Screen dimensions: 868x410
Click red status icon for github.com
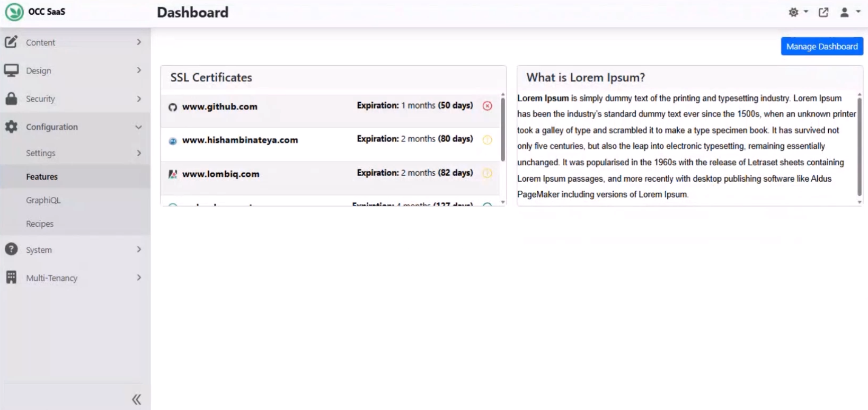pyautogui.click(x=488, y=106)
